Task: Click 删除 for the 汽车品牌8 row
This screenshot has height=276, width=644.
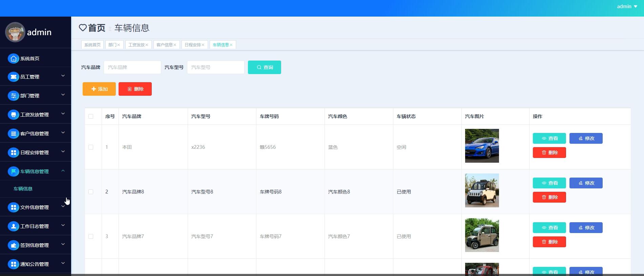Action: pos(549,197)
